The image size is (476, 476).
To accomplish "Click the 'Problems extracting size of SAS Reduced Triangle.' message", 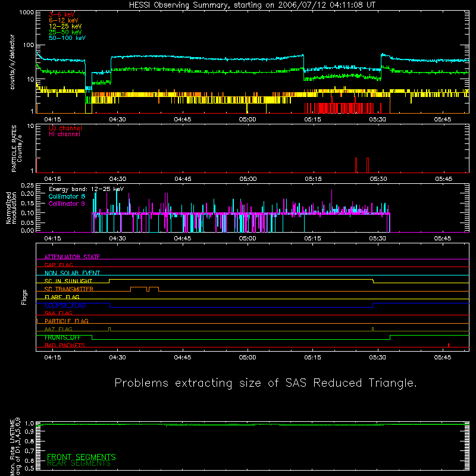I will (265, 383).
